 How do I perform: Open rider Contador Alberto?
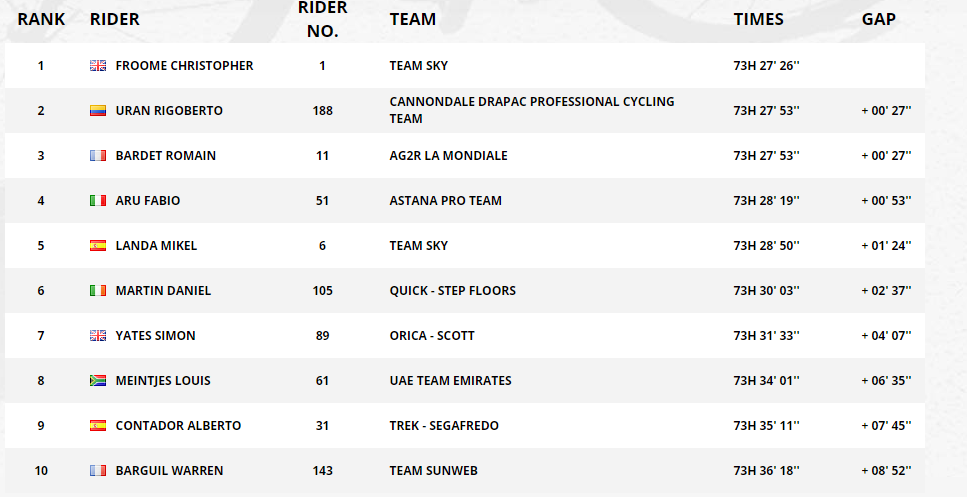tap(178, 425)
